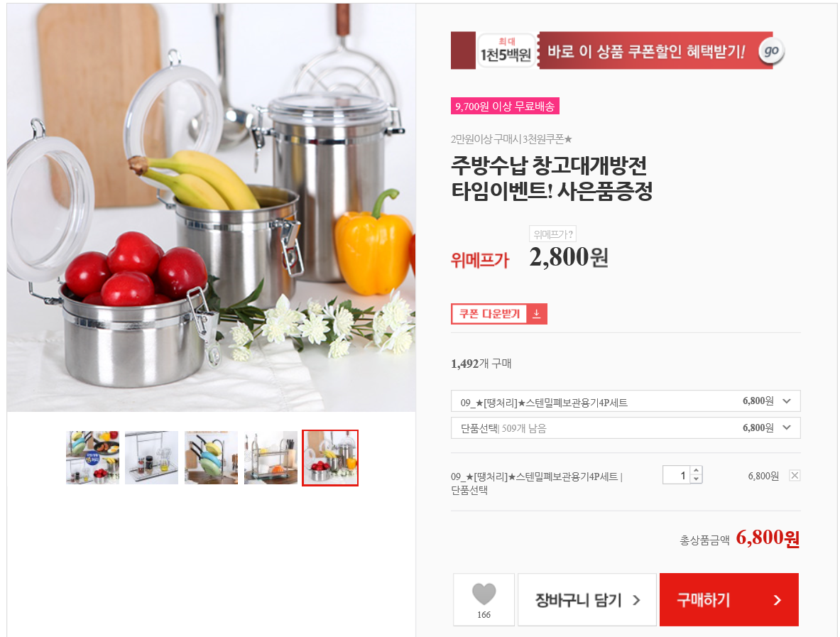Expand the 스텐밀폐보관용기4P세트 option dropdown

(626, 401)
